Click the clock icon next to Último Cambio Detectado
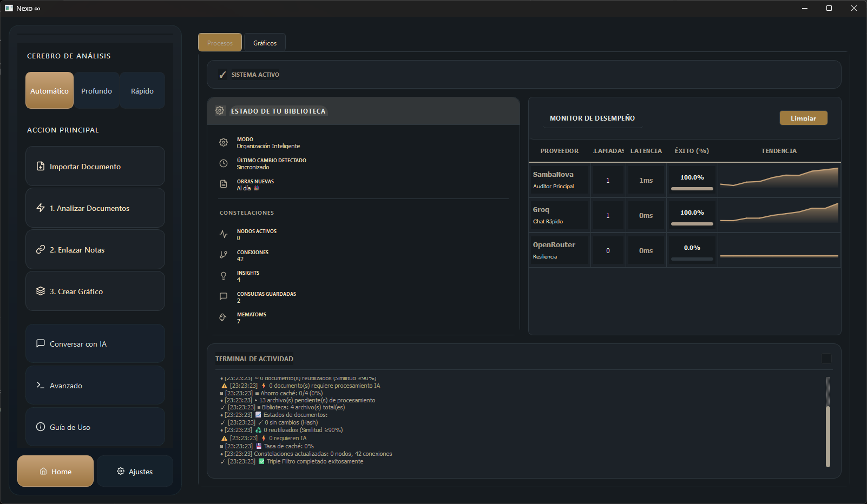867x504 pixels. [224, 163]
